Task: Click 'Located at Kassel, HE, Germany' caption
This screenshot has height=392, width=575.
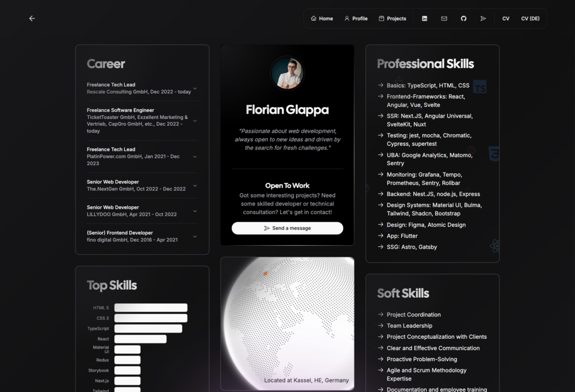Action: tap(306, 380)
